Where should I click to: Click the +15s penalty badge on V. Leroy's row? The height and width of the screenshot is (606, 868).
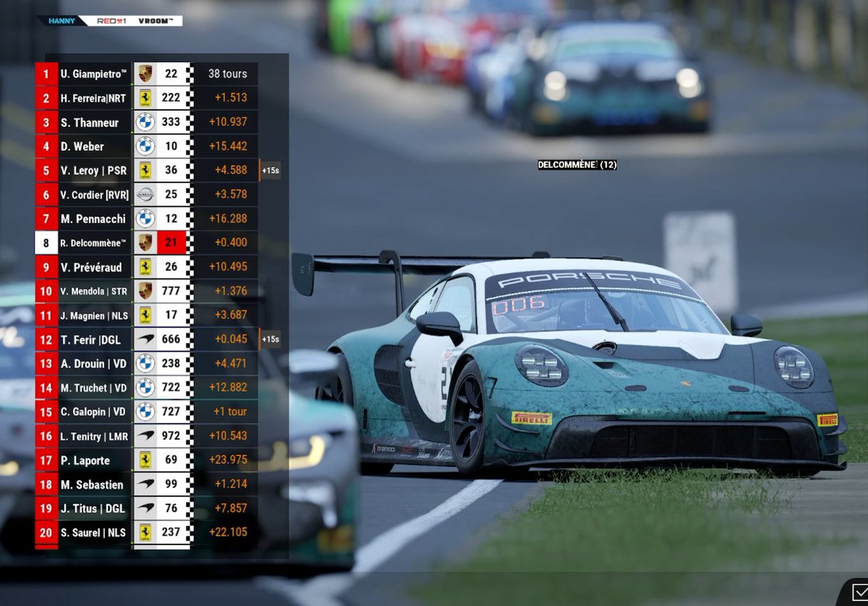[271, 171]
